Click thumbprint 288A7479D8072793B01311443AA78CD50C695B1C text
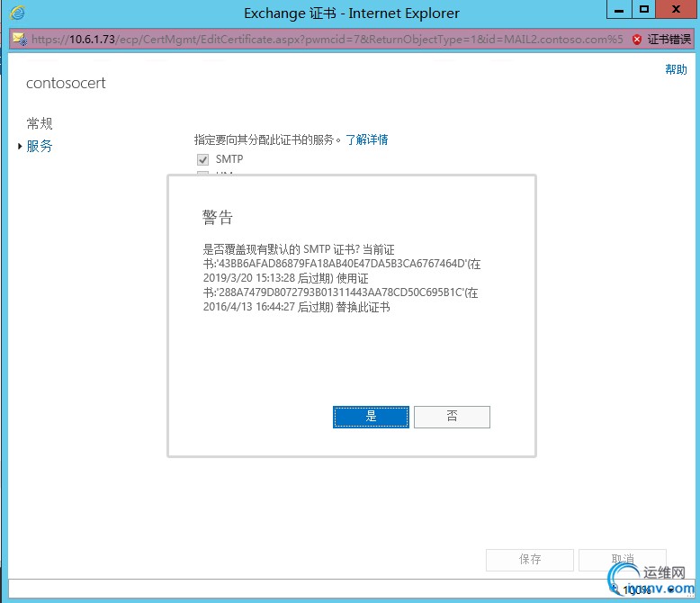Viewport: 700px width, 603px height. pyautogui.click(x=340, y=292)
